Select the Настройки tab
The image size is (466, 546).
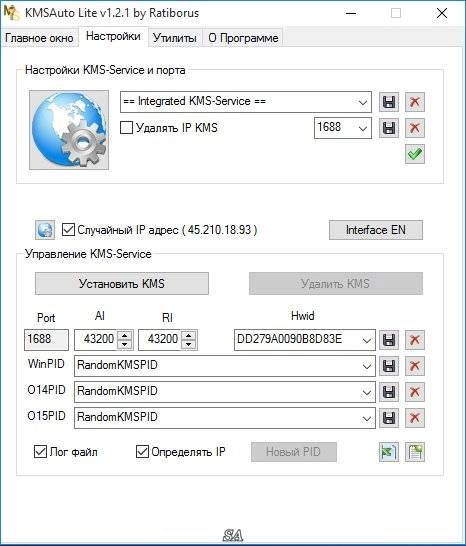click(x=113, y=36)
